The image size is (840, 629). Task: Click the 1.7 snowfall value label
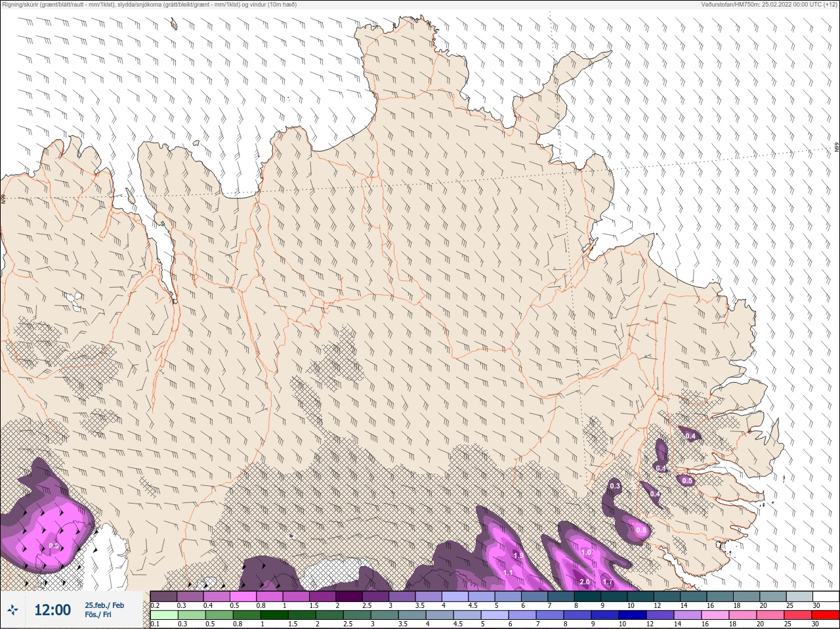(608, 582)
